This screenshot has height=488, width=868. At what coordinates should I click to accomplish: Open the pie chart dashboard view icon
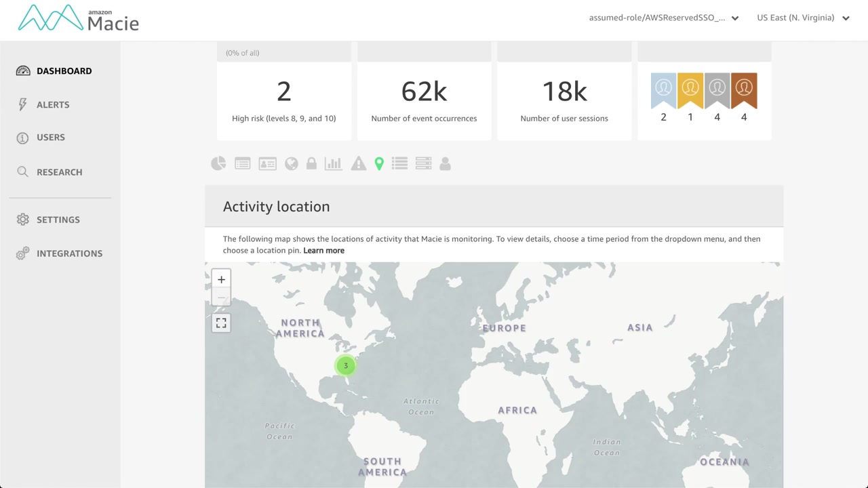pyautogui.click(x=218, y=163)
